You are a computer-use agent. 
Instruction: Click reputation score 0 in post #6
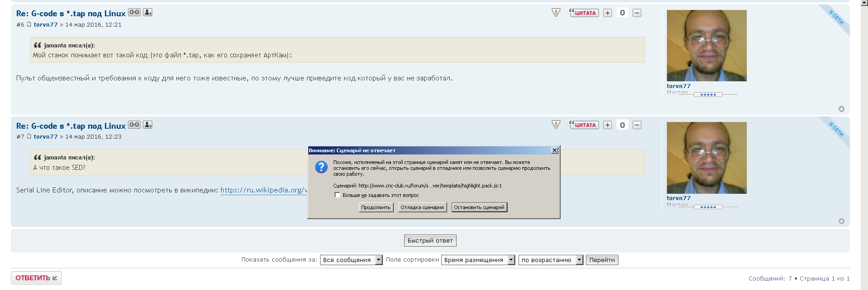coord(623,13)
